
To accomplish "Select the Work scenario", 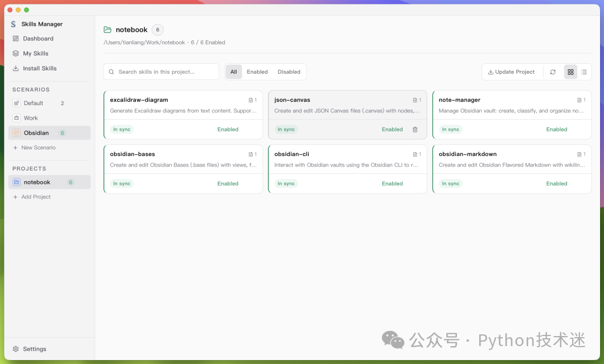I will pos(49,118).
